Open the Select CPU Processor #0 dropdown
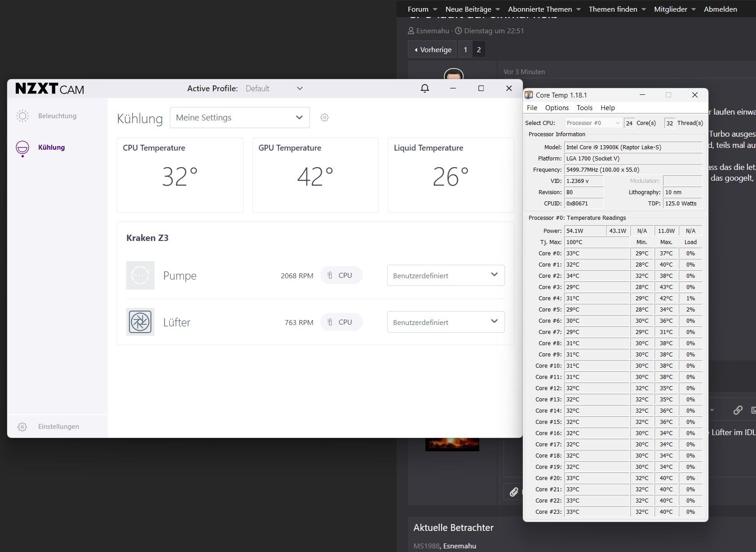 [593, 123]
